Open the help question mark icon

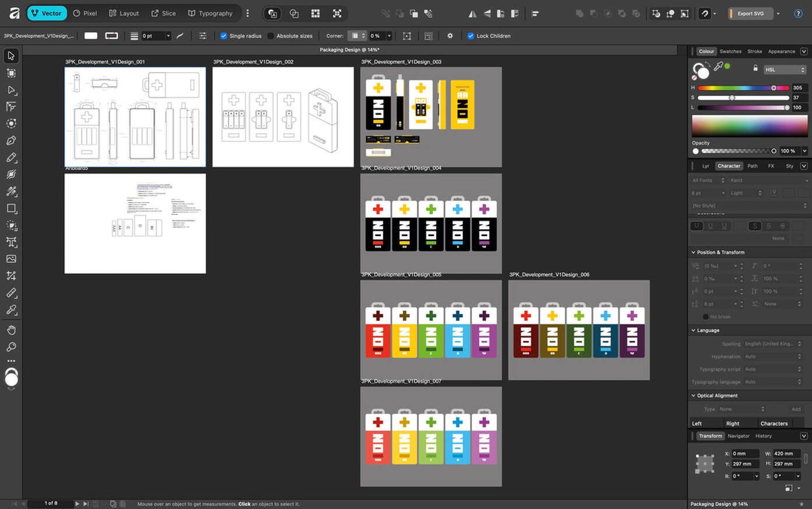click(798, 13)
